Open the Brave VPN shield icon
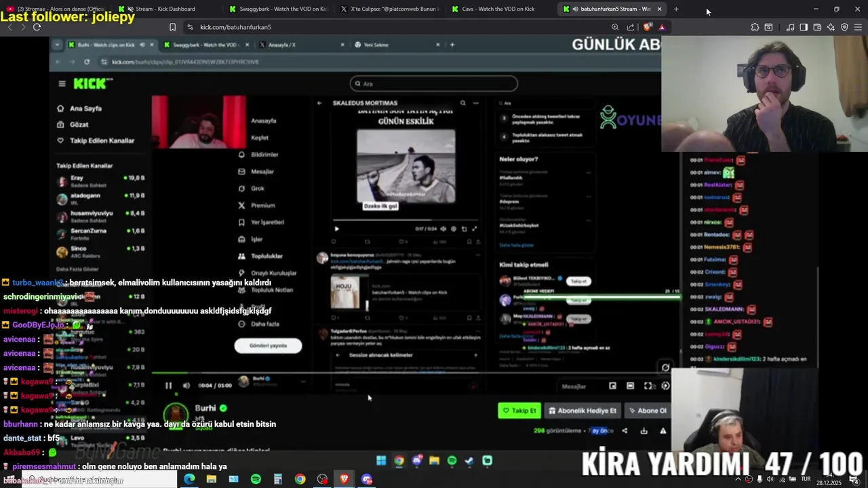Image resolution: width=868 pixels, height=488 pixels. click(x=844, y=27)
